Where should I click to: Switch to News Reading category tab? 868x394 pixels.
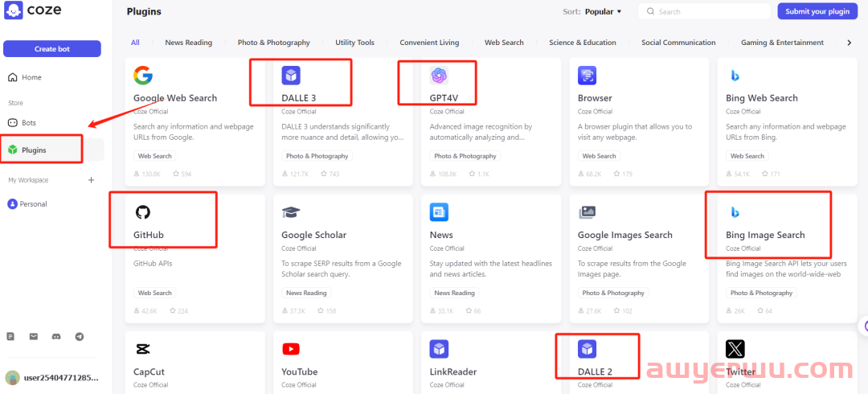pyautogui.click(x=188, y=43)
